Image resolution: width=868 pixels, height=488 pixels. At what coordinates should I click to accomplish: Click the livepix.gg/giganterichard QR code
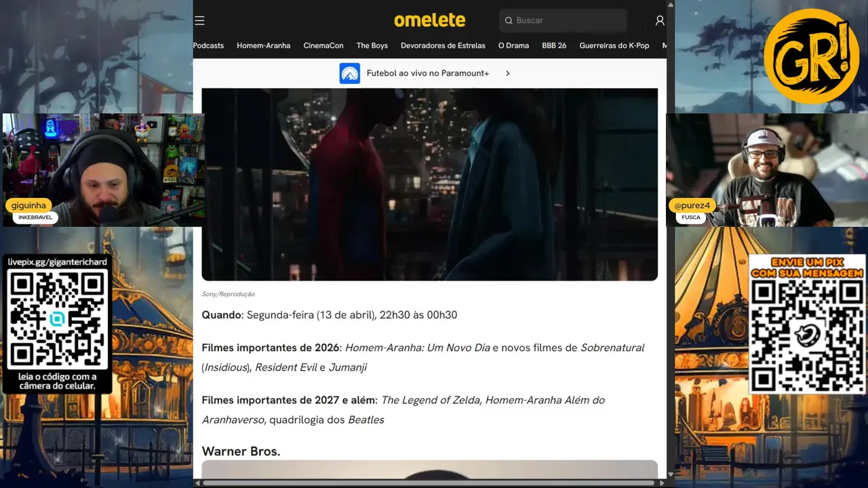coord(58,319)
